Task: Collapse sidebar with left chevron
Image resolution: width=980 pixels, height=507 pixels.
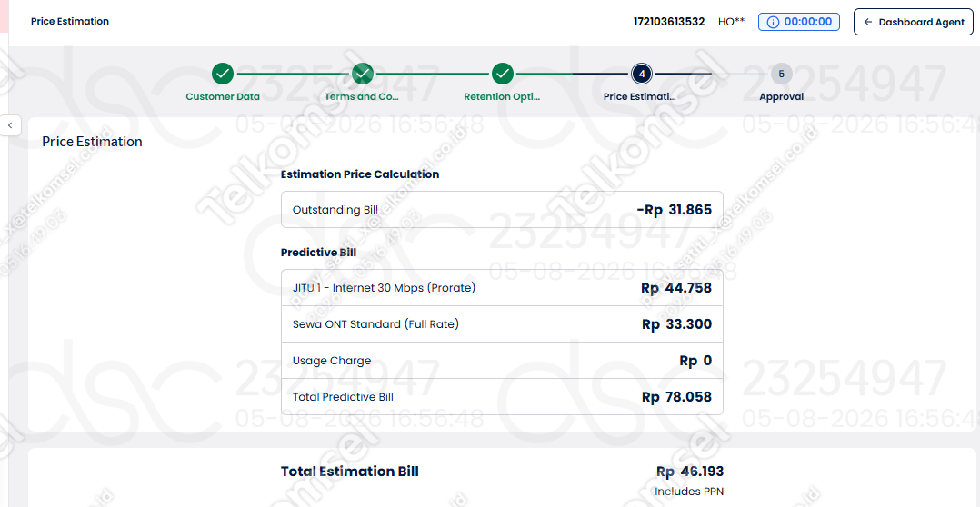Action: tap(10, 125)
